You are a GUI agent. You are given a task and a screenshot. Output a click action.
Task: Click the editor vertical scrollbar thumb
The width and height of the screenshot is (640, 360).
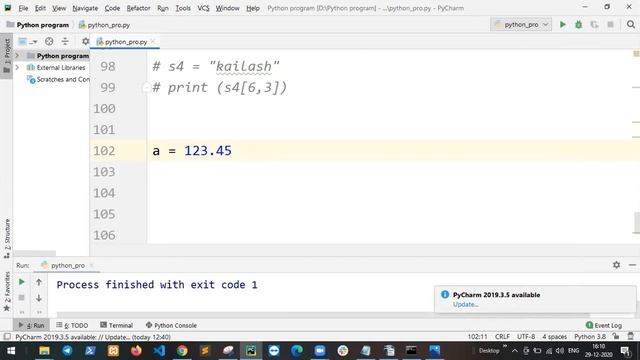point(636,222)
